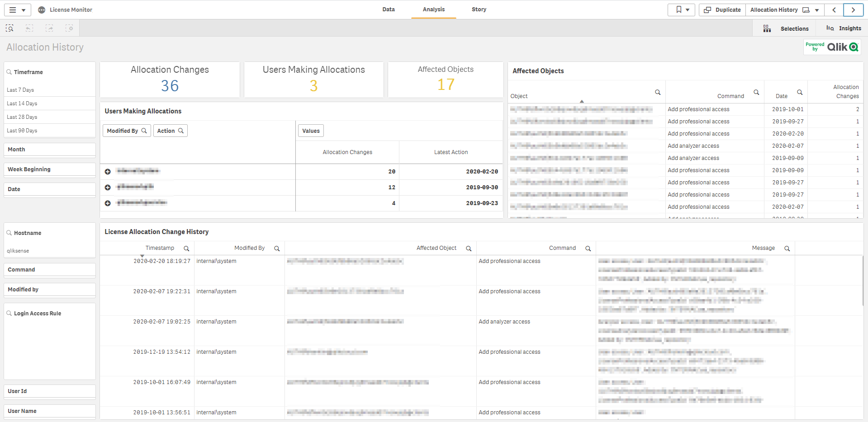This screenshot has height=422, width=868.
Task: Switch to the Story tab
Action: (x=479, y=9)
